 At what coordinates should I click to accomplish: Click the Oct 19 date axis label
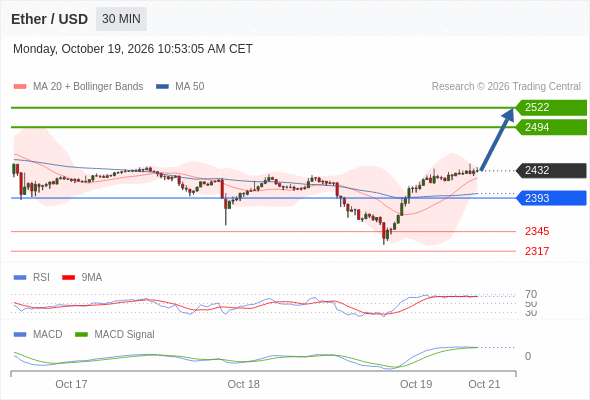coord(416,384)
